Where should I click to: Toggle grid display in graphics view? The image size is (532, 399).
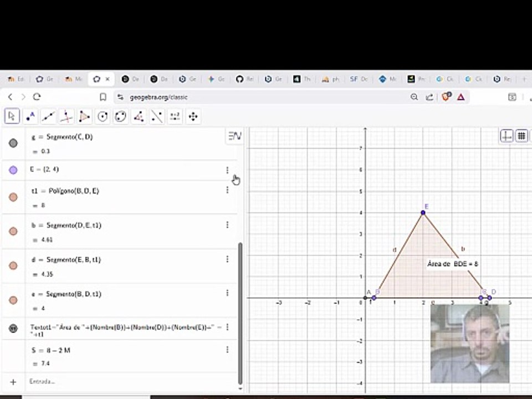pos(521,136)
